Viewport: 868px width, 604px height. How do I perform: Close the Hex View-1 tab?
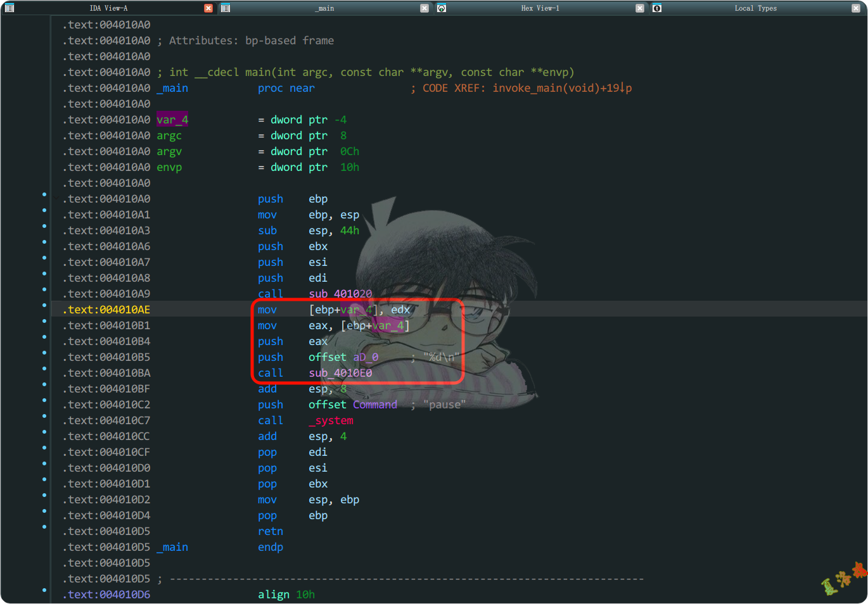click(x=640, y=8)
